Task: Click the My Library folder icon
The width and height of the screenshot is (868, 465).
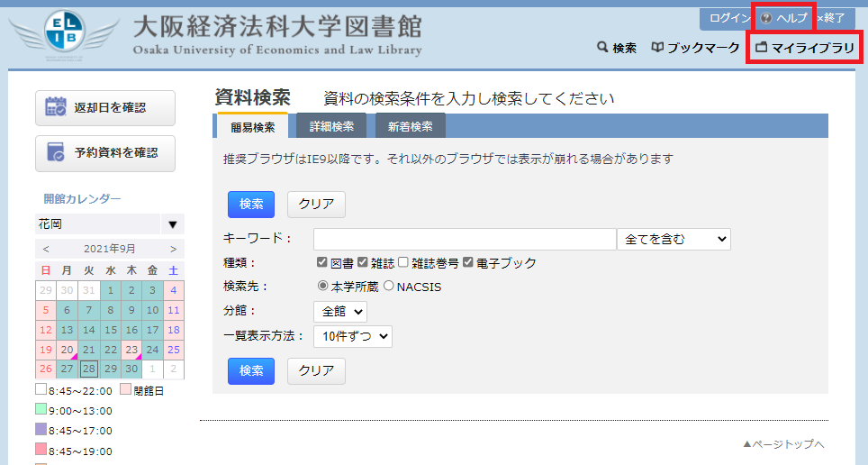Action: click(x=762, y=48)
